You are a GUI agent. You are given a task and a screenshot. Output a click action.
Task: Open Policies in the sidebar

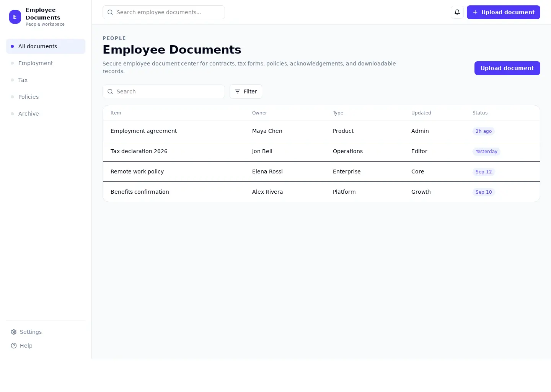(46, 97)
